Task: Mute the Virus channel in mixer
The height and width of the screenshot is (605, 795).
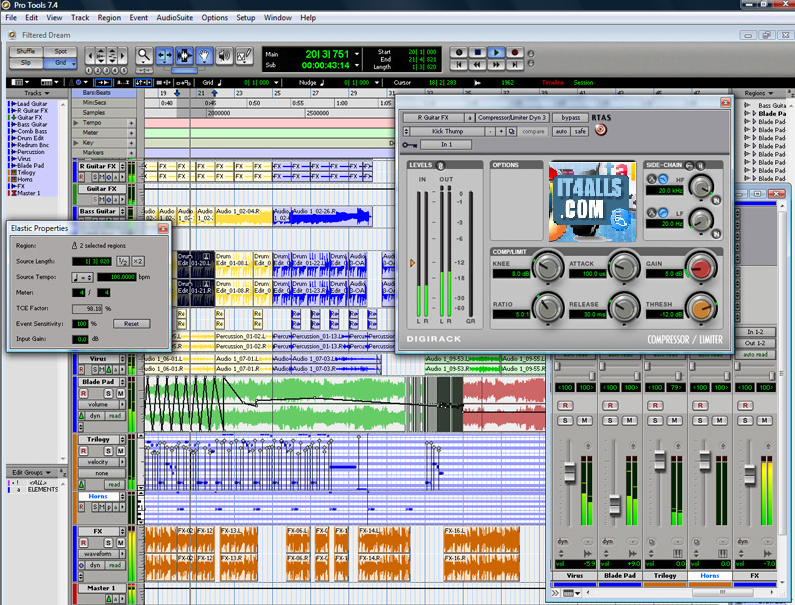Action: point(585,420)
